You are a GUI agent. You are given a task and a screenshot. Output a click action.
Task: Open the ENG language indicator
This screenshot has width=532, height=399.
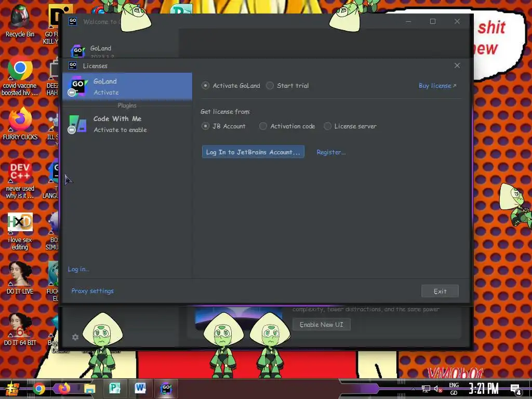click(x=454, y=389)
